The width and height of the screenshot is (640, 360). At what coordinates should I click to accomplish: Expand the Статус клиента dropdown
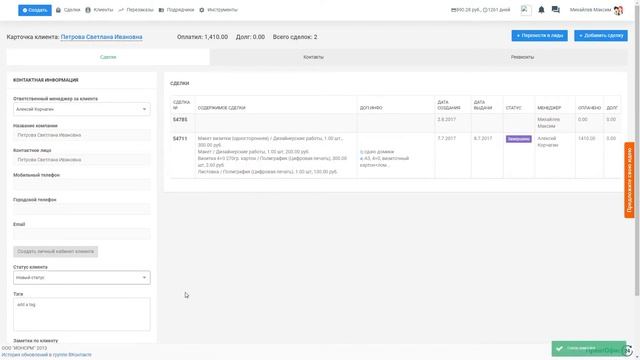[82, 278]
